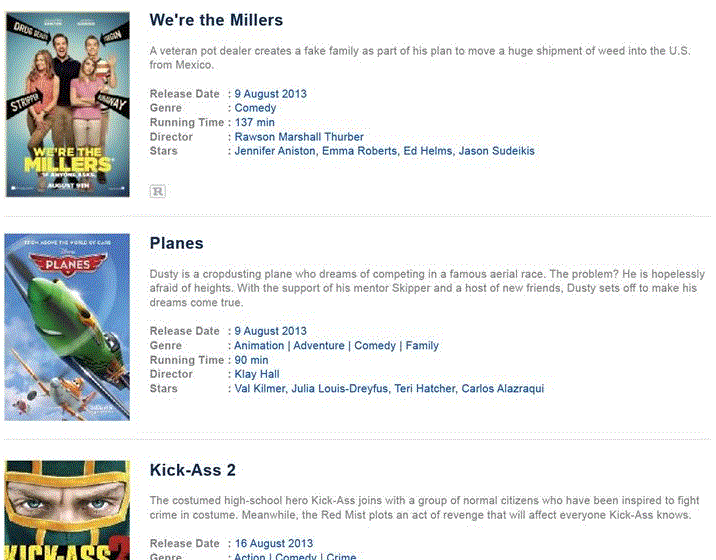
Task: Select director Klay Hall
Action: click(257, 374)
